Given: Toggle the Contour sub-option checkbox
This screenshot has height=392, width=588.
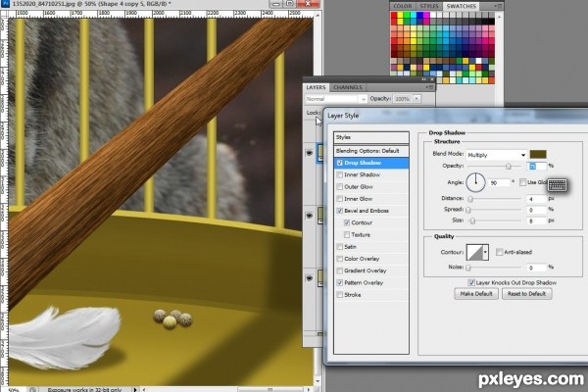Looking at the screenshot, I should coord(347,222).
